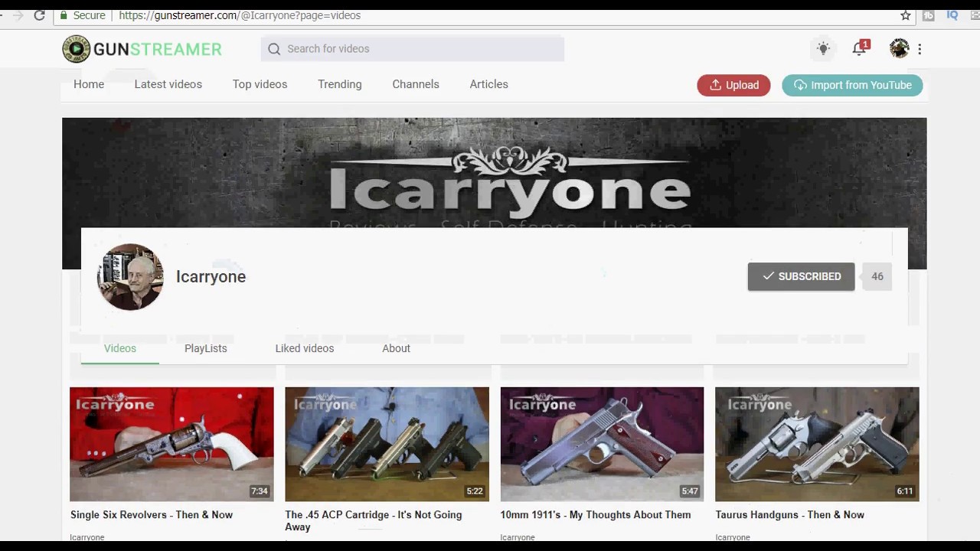980x551 pixels.
Task: Click title 'Taurus Handguns - Then & Now'
Action: coord(790,515)
